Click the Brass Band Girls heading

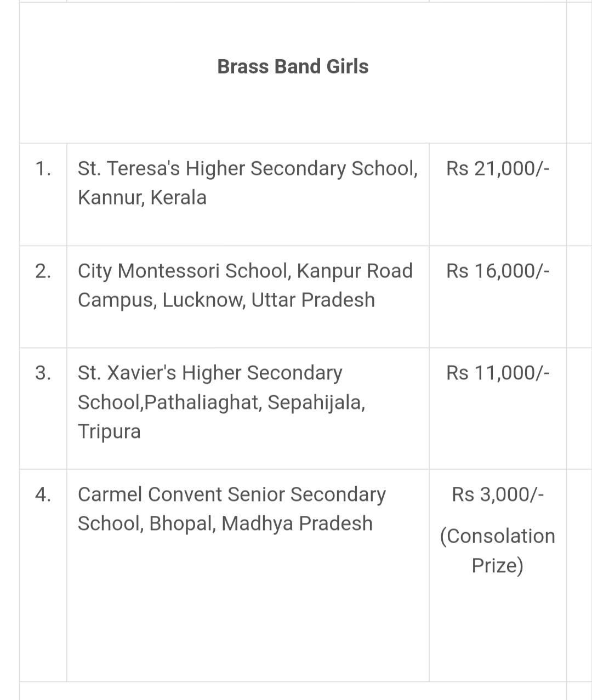tap(293, 66)
